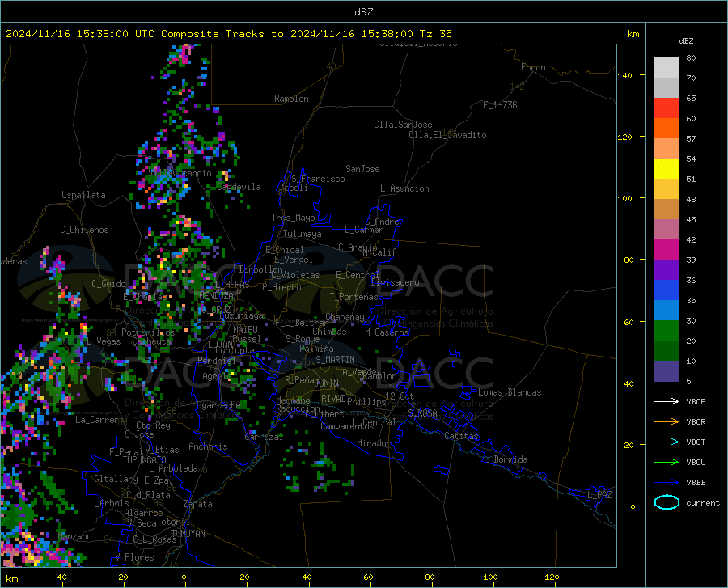Image resolution: width=728 pixels, height=588 pixels.
Task: Click the dBZ legend heading
Action: [x=686, y=40]
